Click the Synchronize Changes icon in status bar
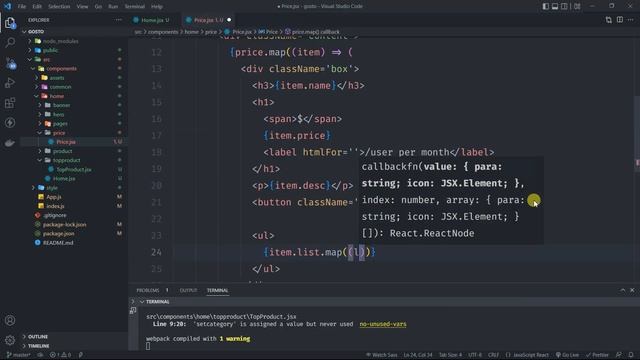 coord(40,355)
